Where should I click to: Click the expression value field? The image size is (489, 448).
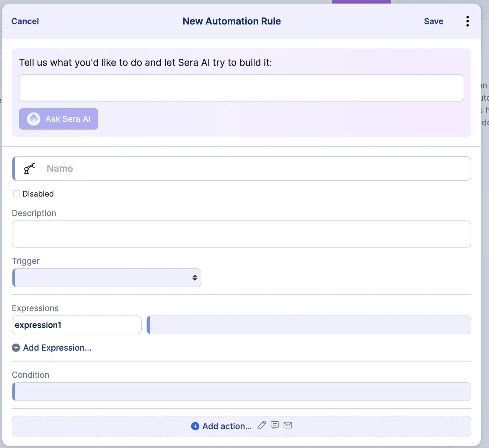click(309, 325)
